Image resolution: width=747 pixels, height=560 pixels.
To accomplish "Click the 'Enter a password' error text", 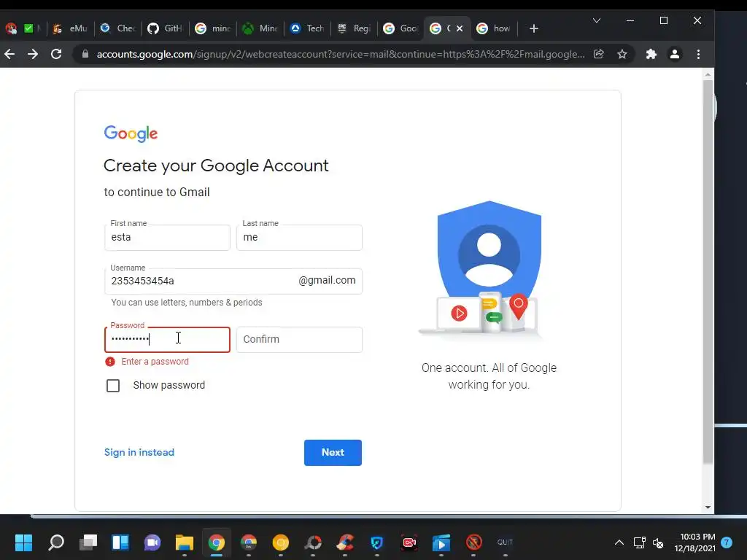I will point(155,362).
